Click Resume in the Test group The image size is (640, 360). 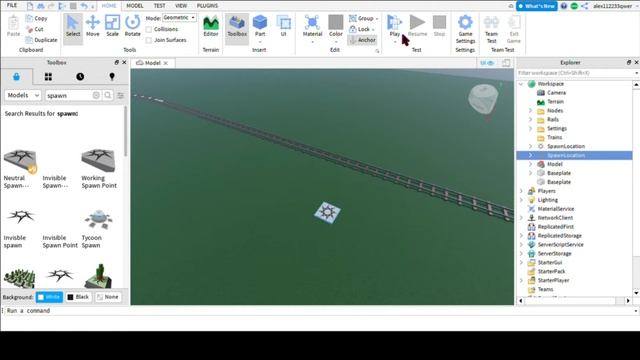click(417, 27)
